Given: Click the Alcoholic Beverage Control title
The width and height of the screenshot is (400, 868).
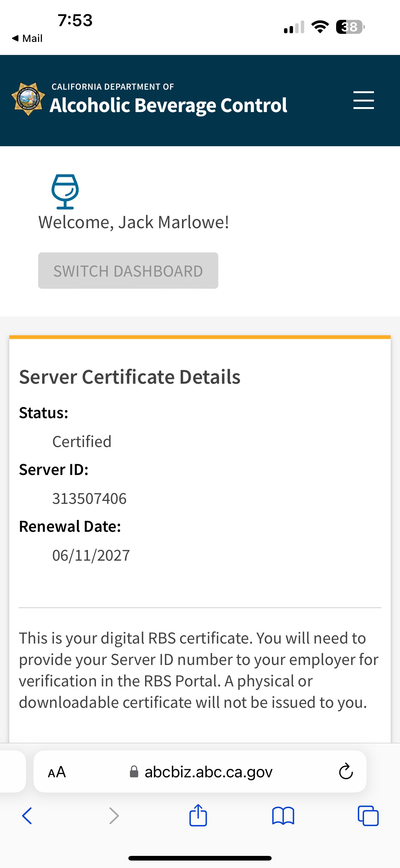Looking at the screenshot, I should pyautogui.click(x=168, y=105).
